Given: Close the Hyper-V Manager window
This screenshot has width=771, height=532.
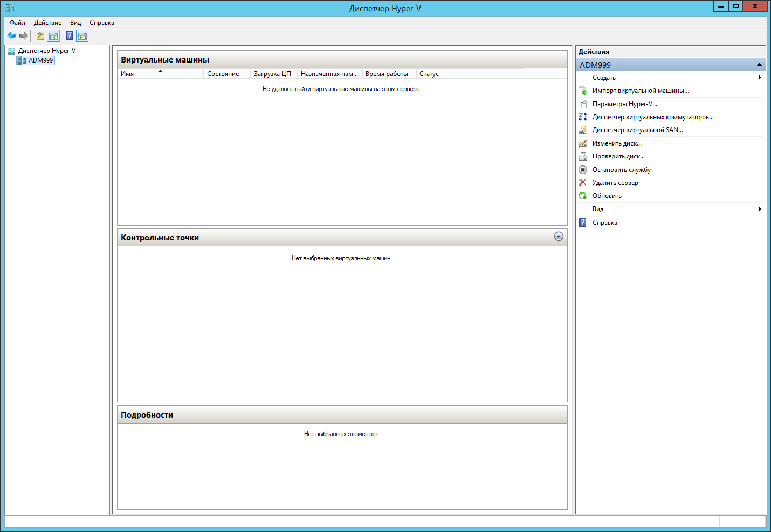Looking at the screenshot, I should point(755,6).
